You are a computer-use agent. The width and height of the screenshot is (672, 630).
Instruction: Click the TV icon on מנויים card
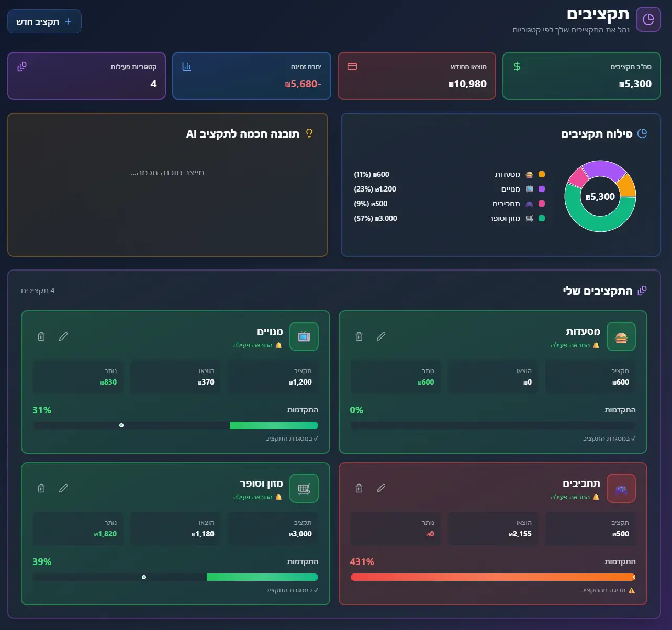pos(304,336)
